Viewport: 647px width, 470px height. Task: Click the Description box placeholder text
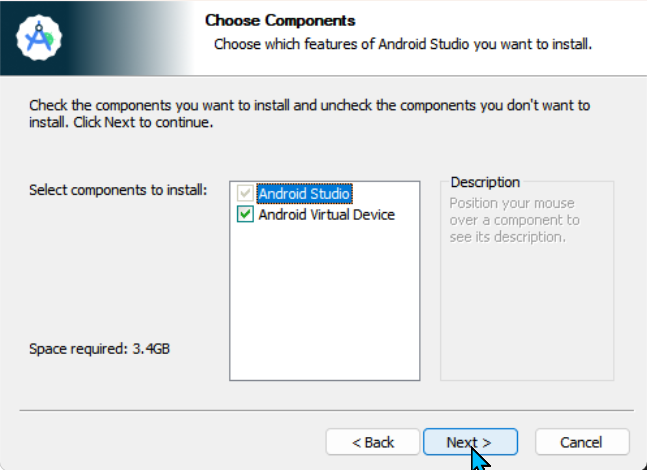coord(515,220)
